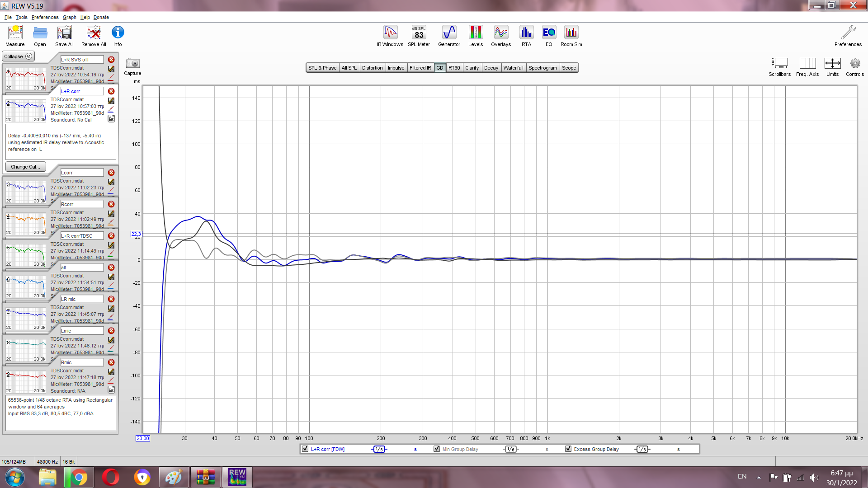Open the RTA analyzer window
Viewport: 868px width, 488px height.
point(526,36)
